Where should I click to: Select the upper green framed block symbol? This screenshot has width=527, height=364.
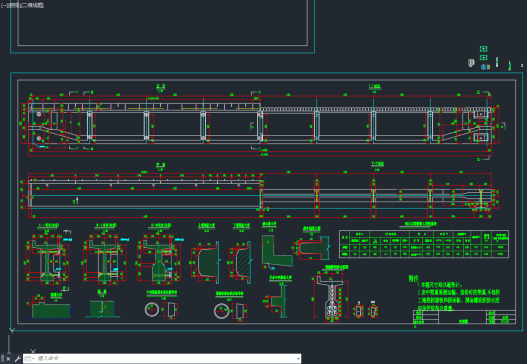(483, 49)
